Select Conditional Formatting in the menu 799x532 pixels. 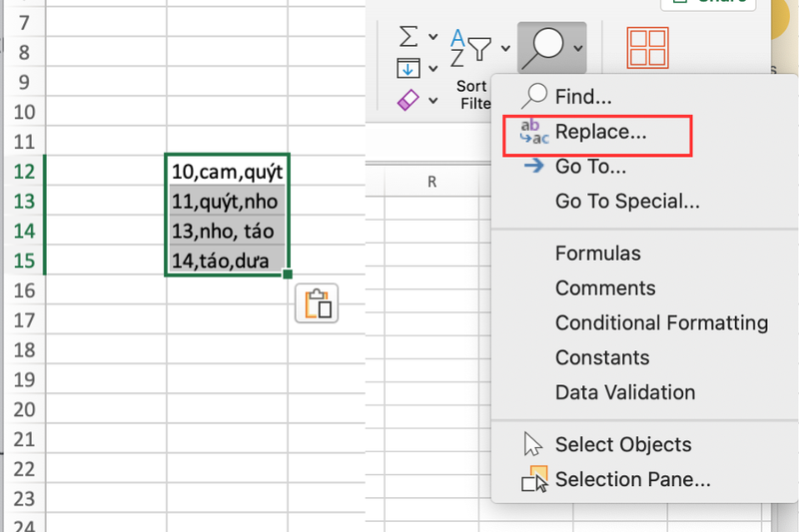coord(644,322)
